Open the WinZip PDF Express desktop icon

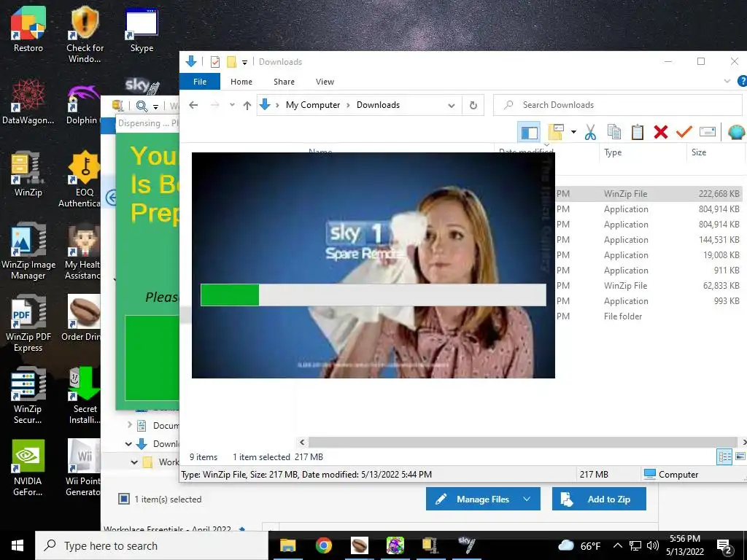coord(28,323)
